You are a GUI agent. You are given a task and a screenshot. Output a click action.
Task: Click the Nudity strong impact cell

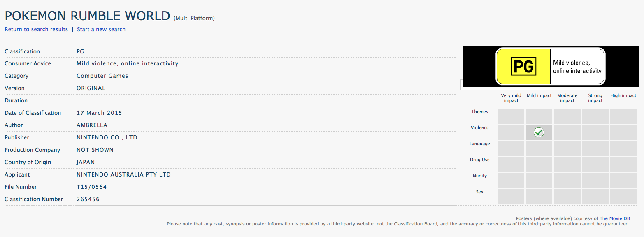pyautogui.click(x=595, y=180)
